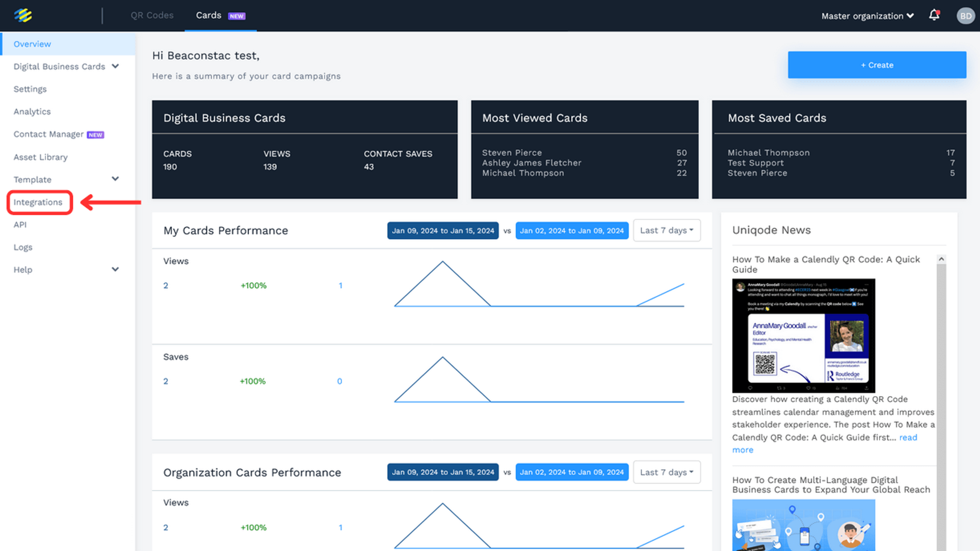Click Ashley James Fletcher in Most Viewed Cards
Screen dimensions: 980x551
(531, 163)
